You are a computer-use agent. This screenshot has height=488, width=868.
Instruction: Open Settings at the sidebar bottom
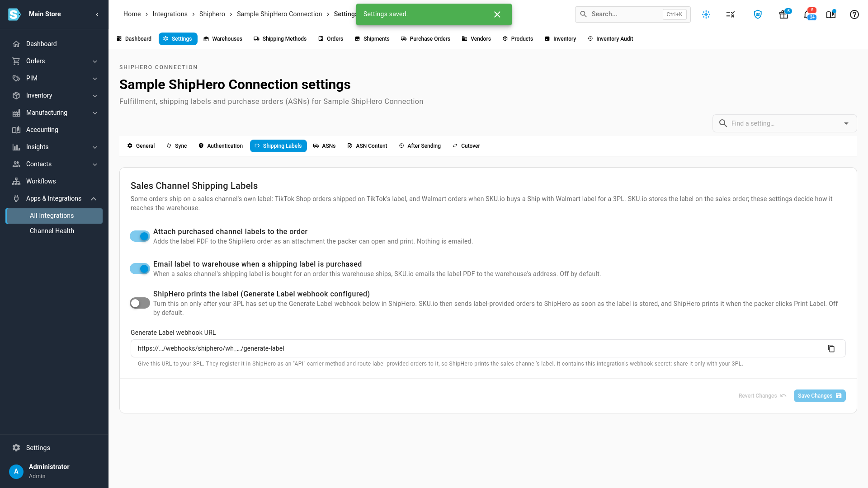tap(54, 448)
